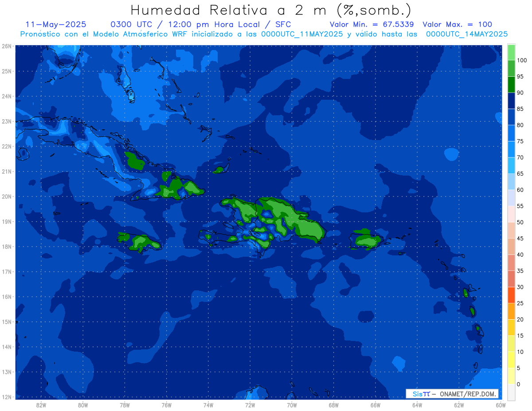Choose the yellow swatch between legend 15 and 20
The image size is (532, 411).
tap(511, 327)
